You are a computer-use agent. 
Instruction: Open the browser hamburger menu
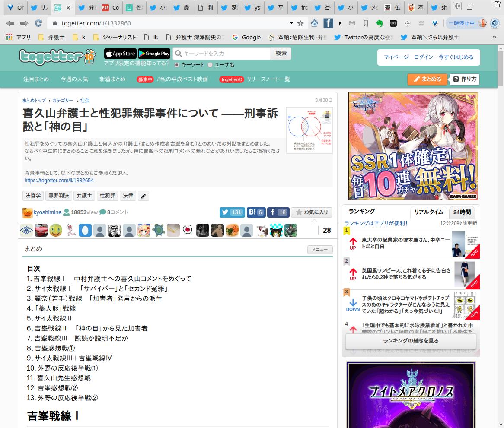(x=469, y=7)
